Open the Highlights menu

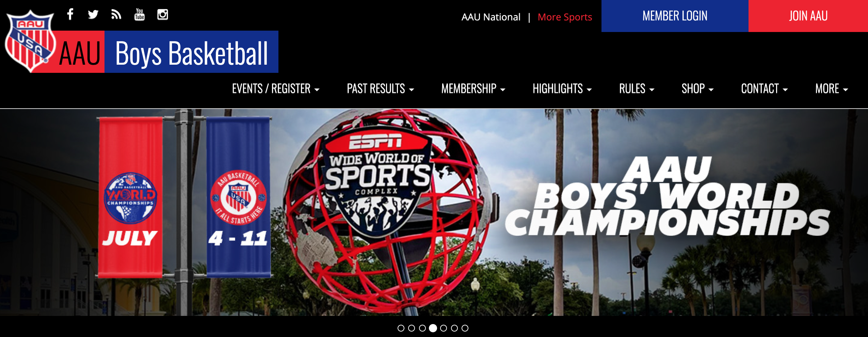562,89
